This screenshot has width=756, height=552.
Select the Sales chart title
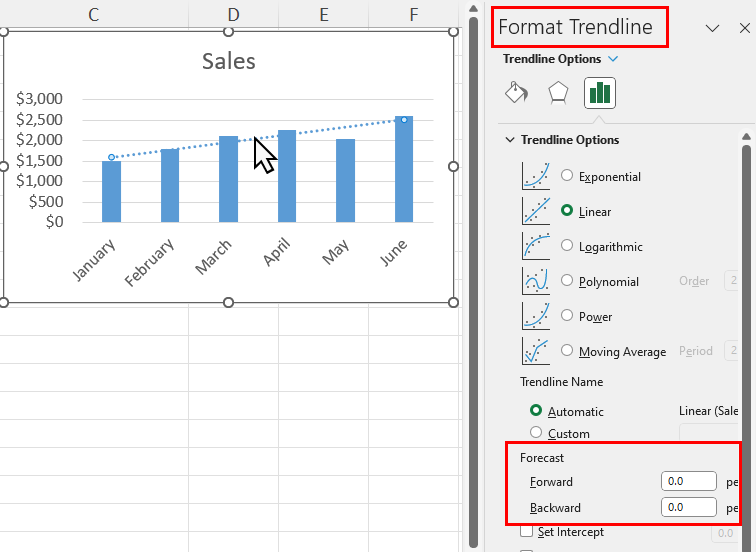tap(229, 61)
